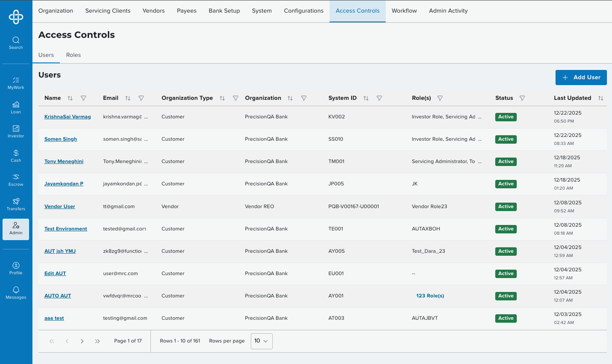Viewport: 612px width, 364px height.
Task: Select the Users sub-tab
Action: click(x=46, y=55)
